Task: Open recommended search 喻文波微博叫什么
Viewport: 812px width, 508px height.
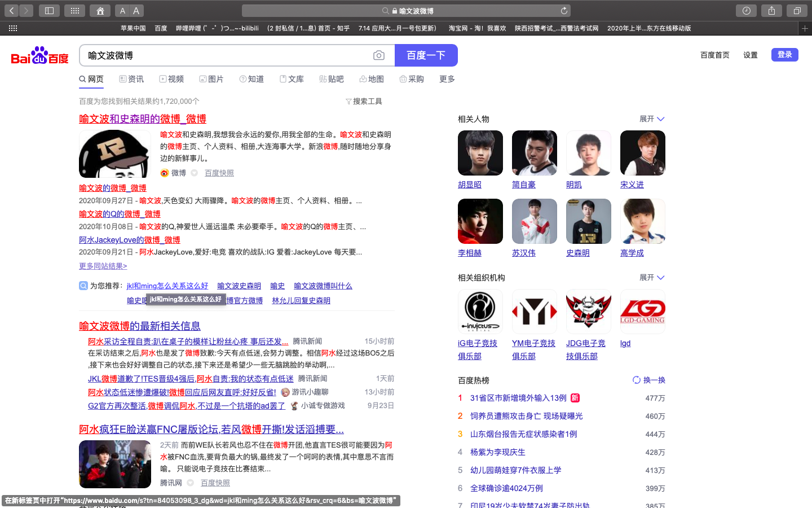Action: click(x=323, y=286)
